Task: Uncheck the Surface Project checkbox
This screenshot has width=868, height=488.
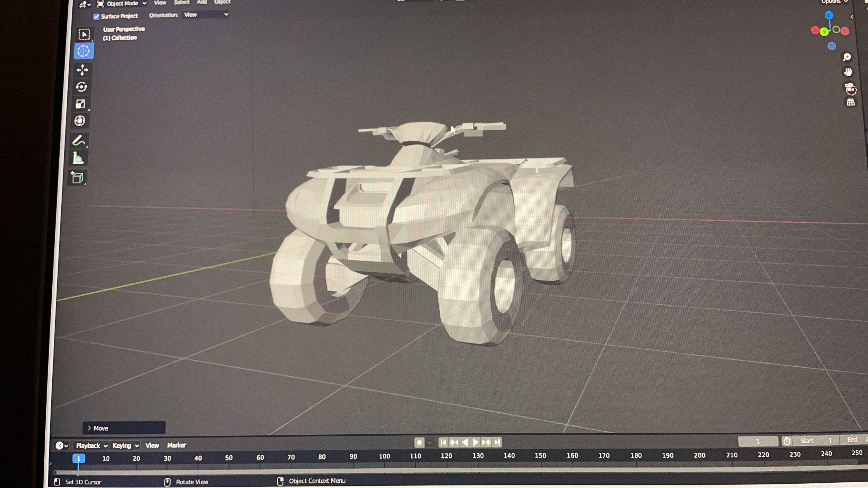Action: (96, 16)
